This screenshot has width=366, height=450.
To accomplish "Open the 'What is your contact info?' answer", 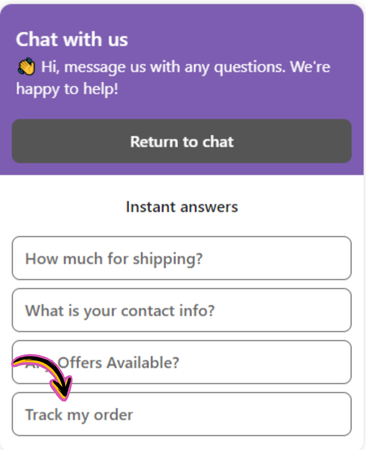I will tap(182, 310).
